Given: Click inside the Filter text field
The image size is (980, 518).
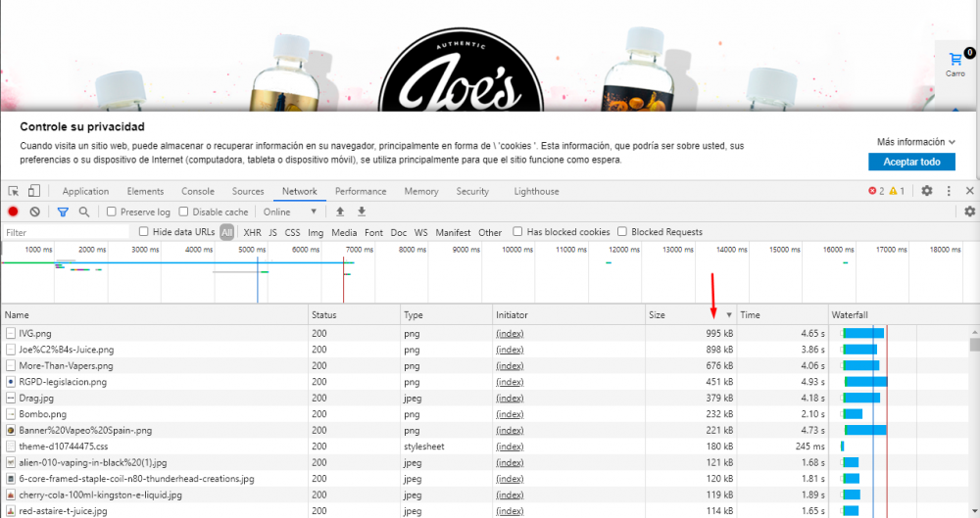Looking at the screenshot, I should (x=65, y=232).
